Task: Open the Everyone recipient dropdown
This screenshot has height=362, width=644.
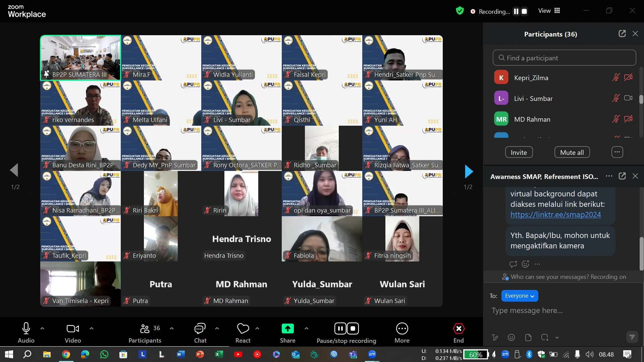Action: (x=520, y=296)
